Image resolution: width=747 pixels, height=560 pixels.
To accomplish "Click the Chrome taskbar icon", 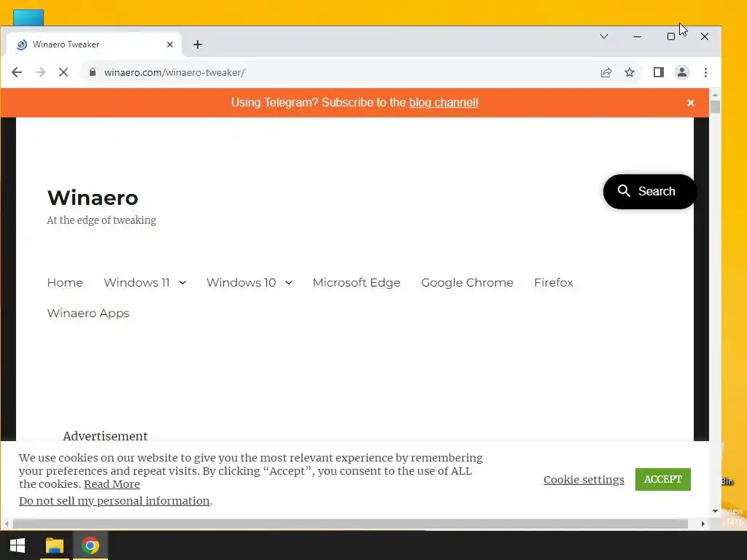I will point(90,545).
